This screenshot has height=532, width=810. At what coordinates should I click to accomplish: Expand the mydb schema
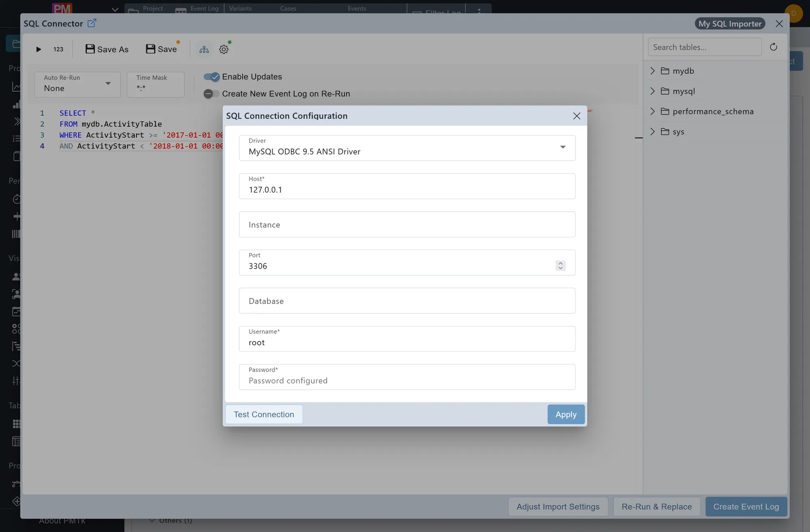(x=652, y=71)
